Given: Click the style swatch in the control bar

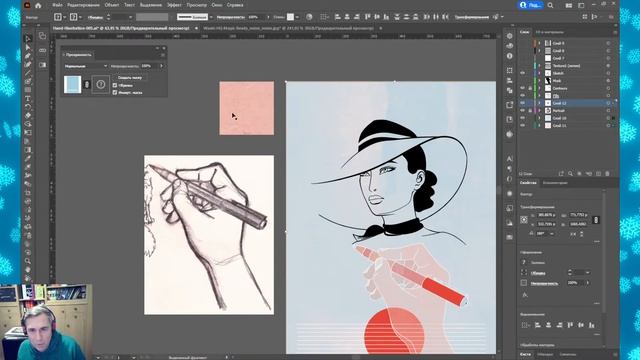Looking at the screenshot, I should tap(290, 17).
